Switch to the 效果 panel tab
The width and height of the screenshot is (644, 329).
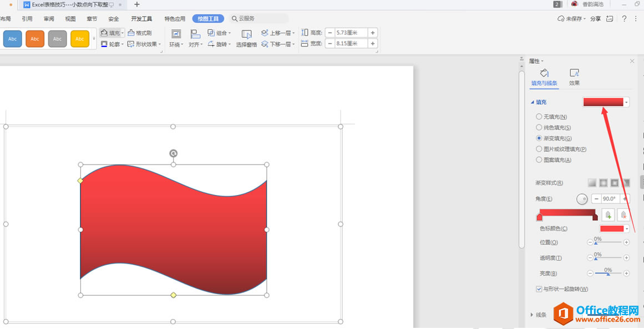click(x=574, y=78)
